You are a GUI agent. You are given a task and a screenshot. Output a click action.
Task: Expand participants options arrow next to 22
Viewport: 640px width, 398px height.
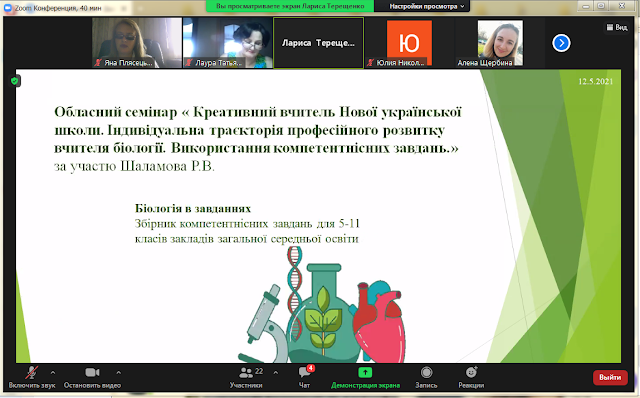click(x=276, y=372)
